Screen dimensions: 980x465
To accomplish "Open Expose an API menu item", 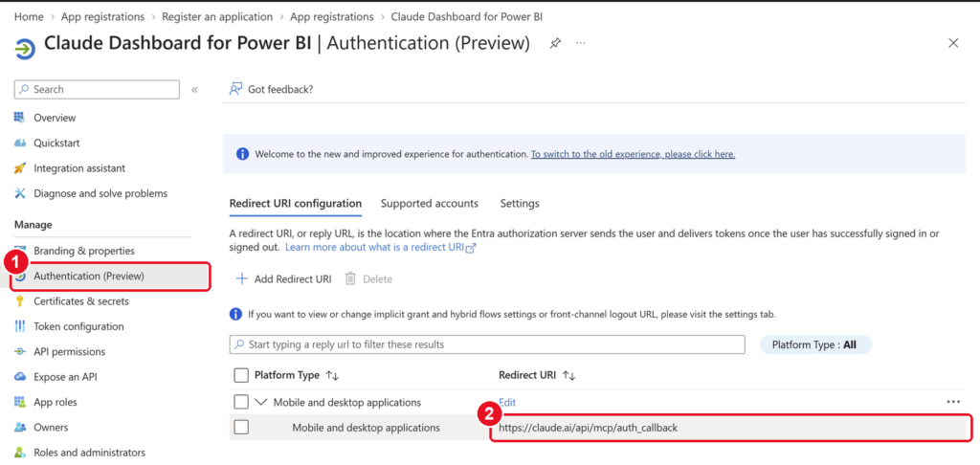I will 65,377.
